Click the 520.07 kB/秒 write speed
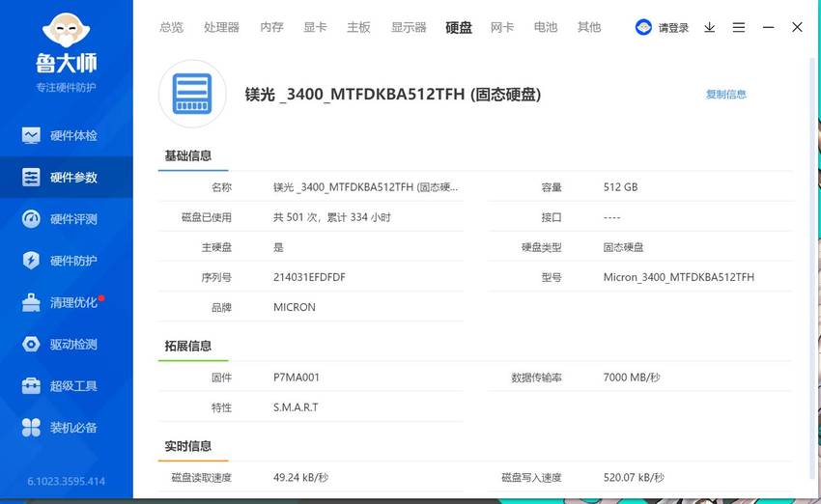 pyautogui.click(x=634, y=477)
